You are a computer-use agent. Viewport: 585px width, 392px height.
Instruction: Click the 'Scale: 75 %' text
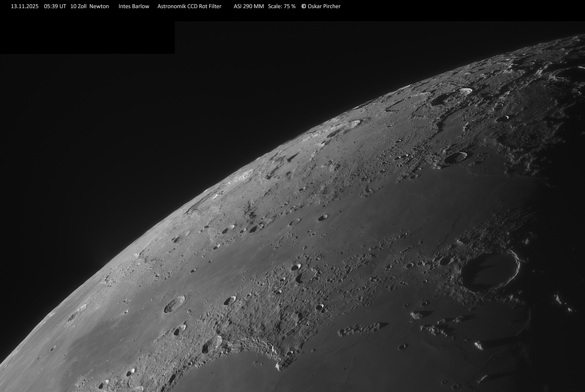coord(282,6)
